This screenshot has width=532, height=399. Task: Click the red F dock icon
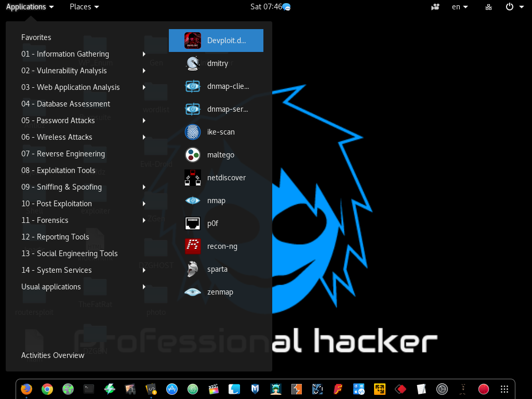point(338,389)
